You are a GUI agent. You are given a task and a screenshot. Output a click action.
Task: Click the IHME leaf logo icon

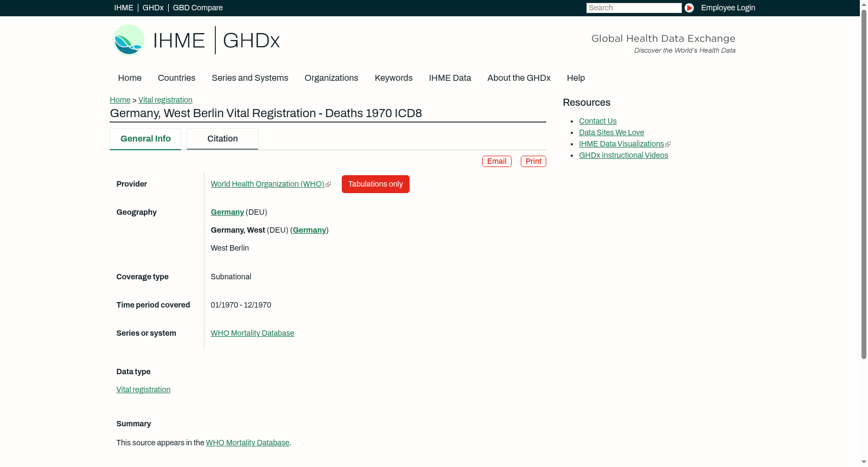(129, 40)
